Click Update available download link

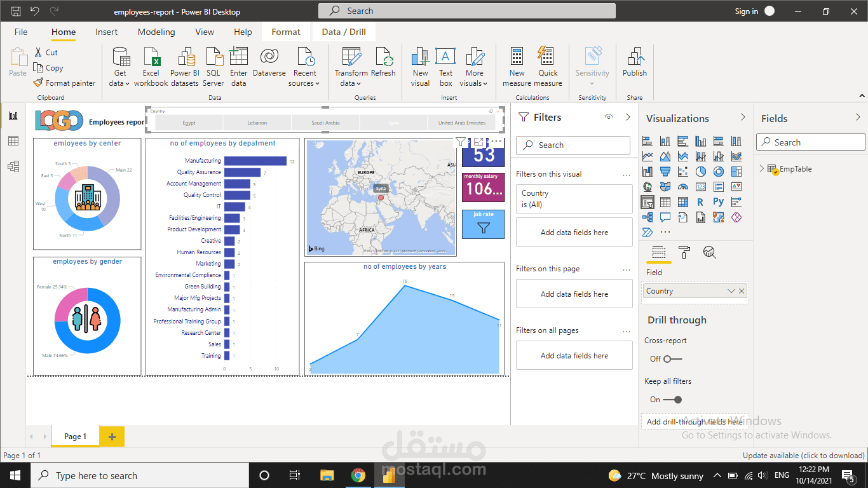[803, 455]
